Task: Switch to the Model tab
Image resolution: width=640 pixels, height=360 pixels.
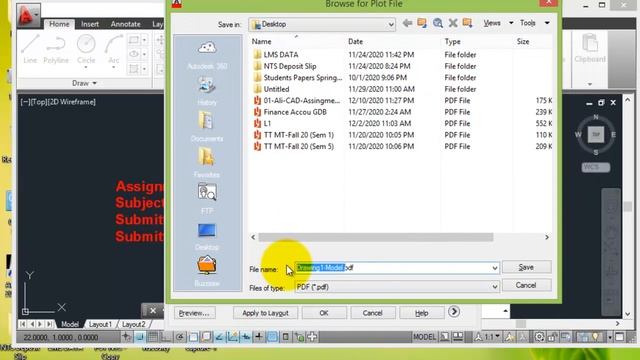Action: click(70, 324)
